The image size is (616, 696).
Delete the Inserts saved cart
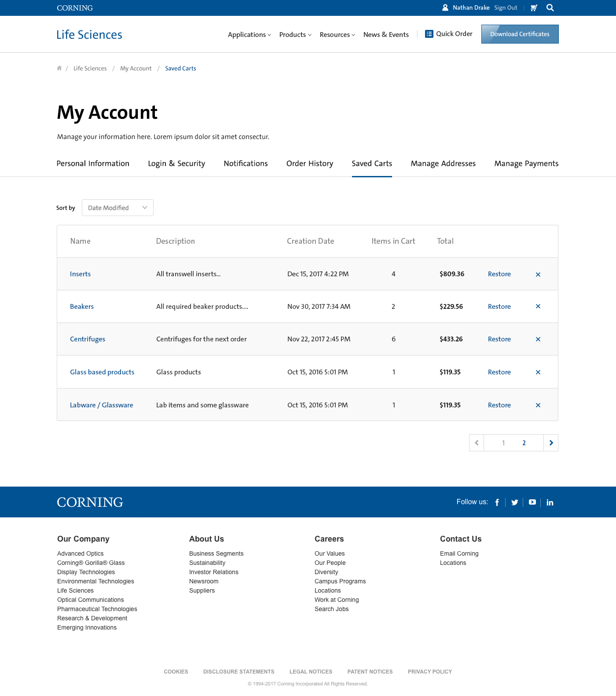538,274
